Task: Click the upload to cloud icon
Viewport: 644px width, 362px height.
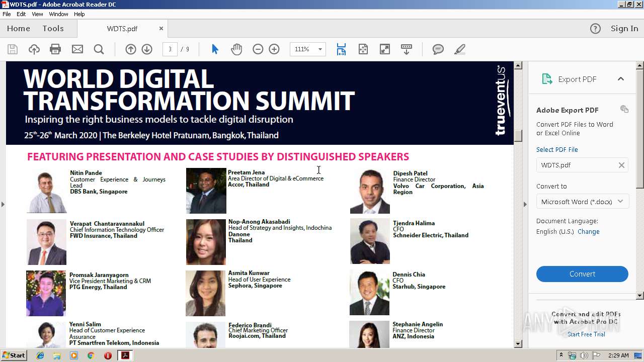Action: tap(34, 49)
